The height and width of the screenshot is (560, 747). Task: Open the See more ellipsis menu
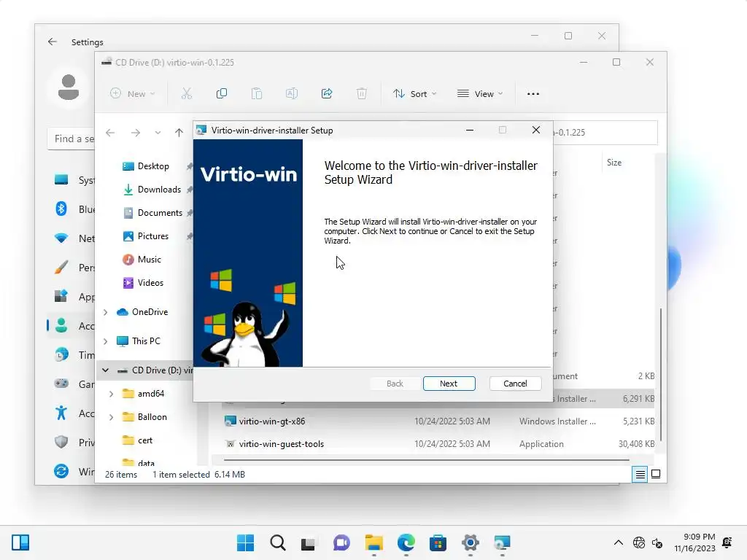533,94
